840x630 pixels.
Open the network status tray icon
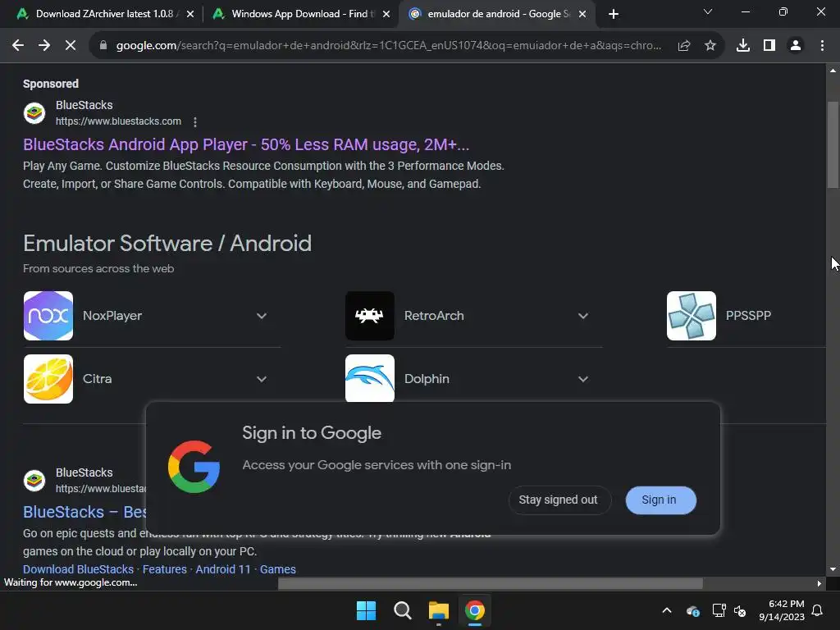coord(719,610)
